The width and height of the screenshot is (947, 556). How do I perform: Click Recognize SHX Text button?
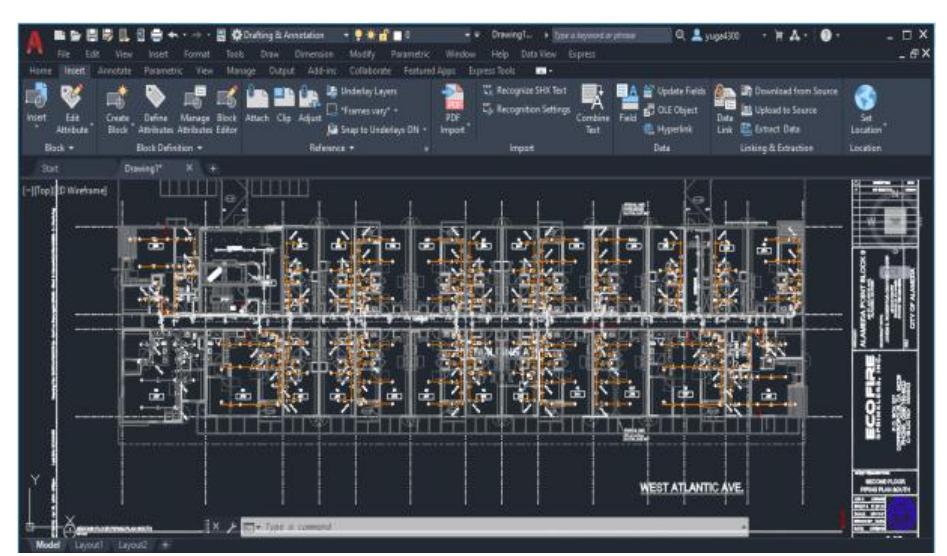524,91
